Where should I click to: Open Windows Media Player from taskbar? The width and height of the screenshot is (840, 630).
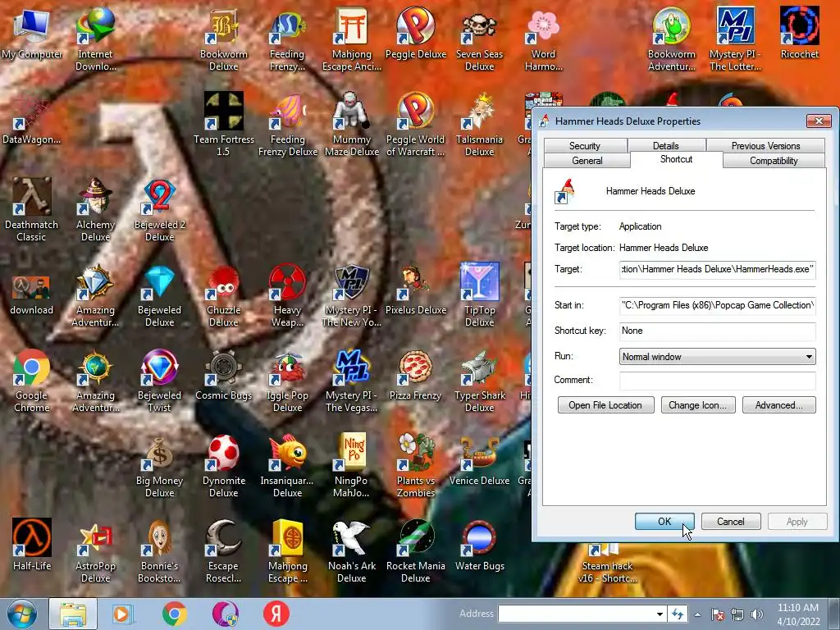click(123, 614)
